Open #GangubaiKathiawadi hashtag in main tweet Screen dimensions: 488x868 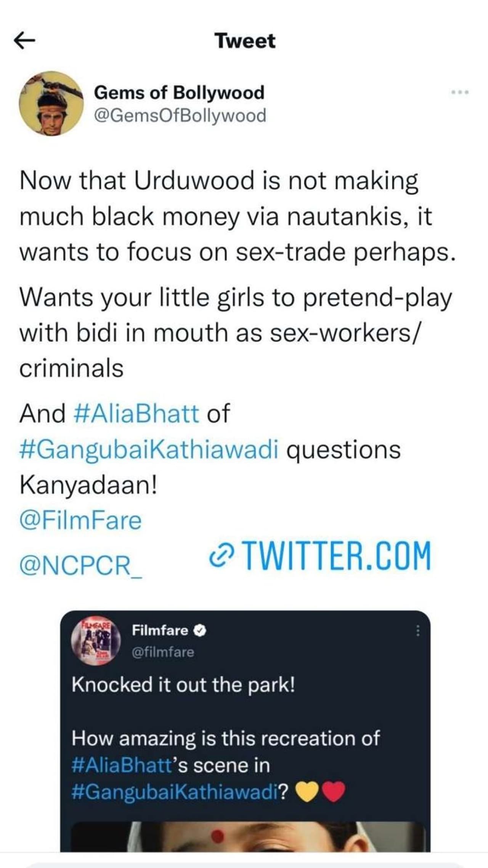(x=149, y=449)
